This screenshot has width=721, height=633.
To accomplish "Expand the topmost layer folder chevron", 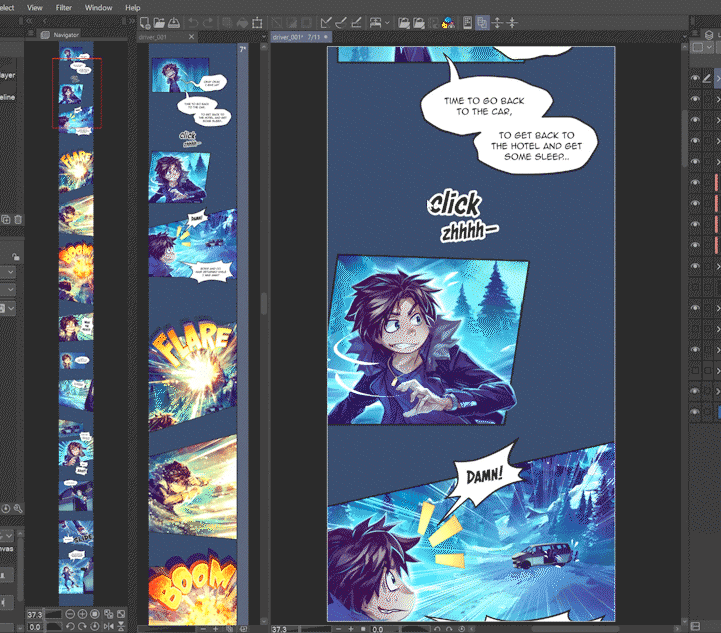I will [x=718, y=78].
